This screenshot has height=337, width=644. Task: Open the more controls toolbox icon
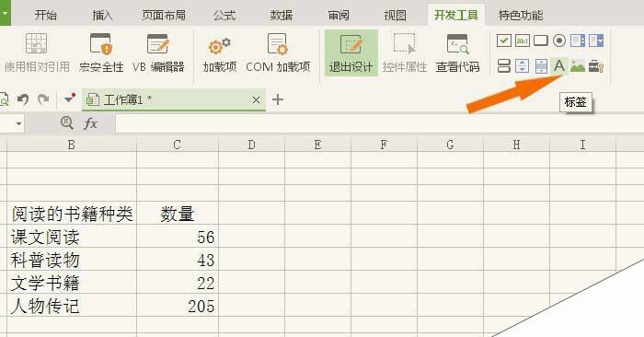coord(596,65)
